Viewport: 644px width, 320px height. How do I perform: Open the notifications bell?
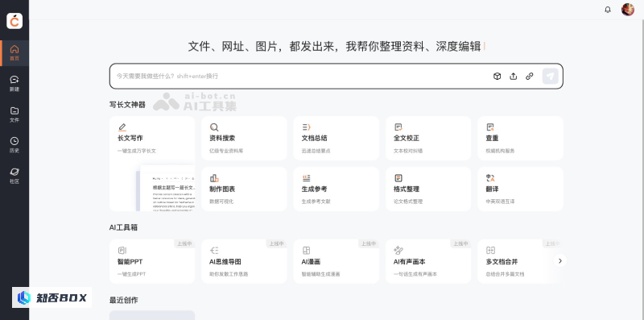pos(608,10)
